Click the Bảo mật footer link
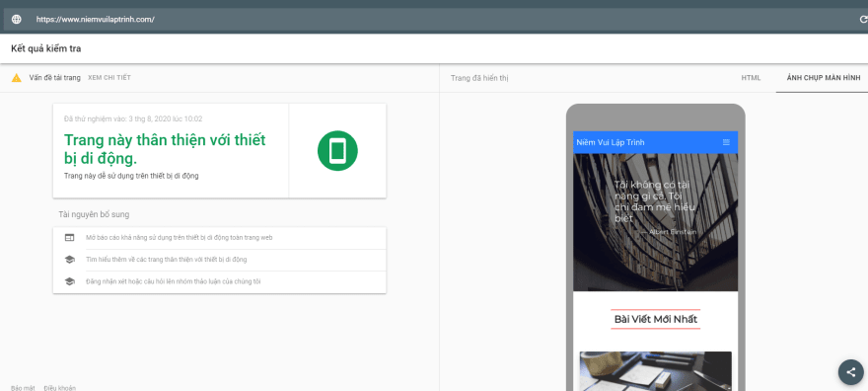 point(23,388)
